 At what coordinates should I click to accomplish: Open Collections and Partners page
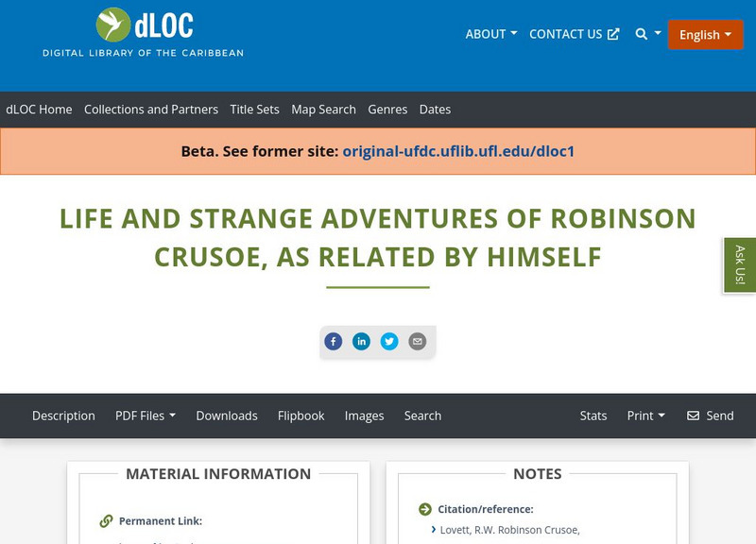(x=151, y=110)
